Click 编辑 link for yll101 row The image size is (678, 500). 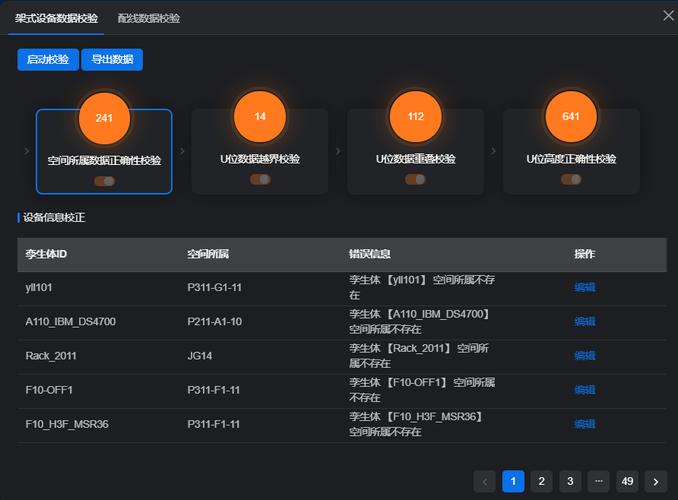click(x=585, y=287)
